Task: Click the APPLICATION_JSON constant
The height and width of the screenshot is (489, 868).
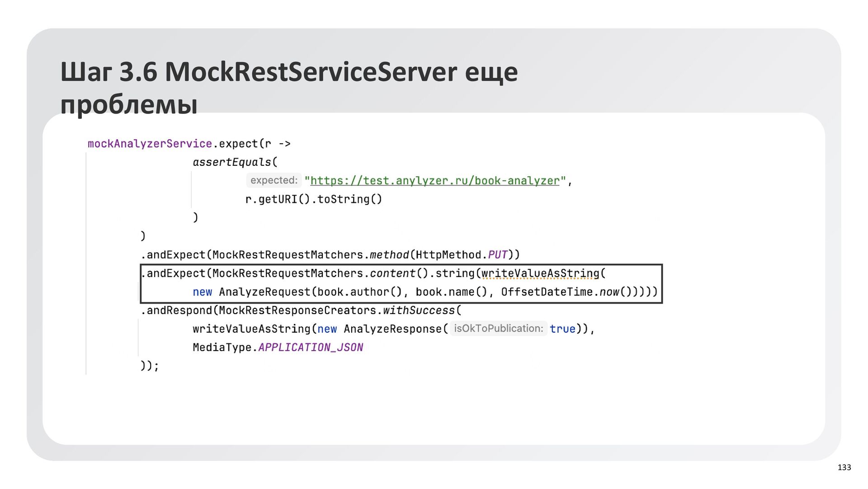Action: [x=310, y=348]
